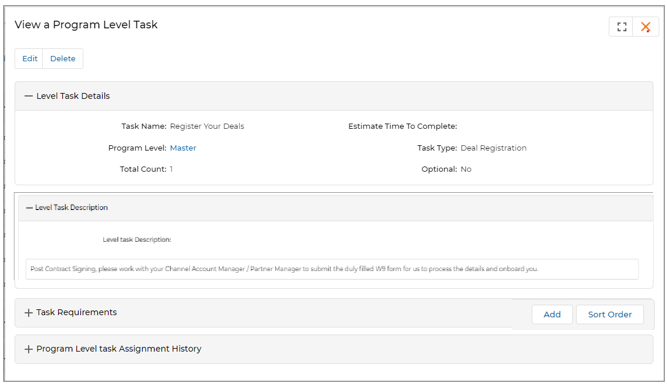Open Sort Order for task requirements
This screenshot has width=667, height=385.
[610, 314]
